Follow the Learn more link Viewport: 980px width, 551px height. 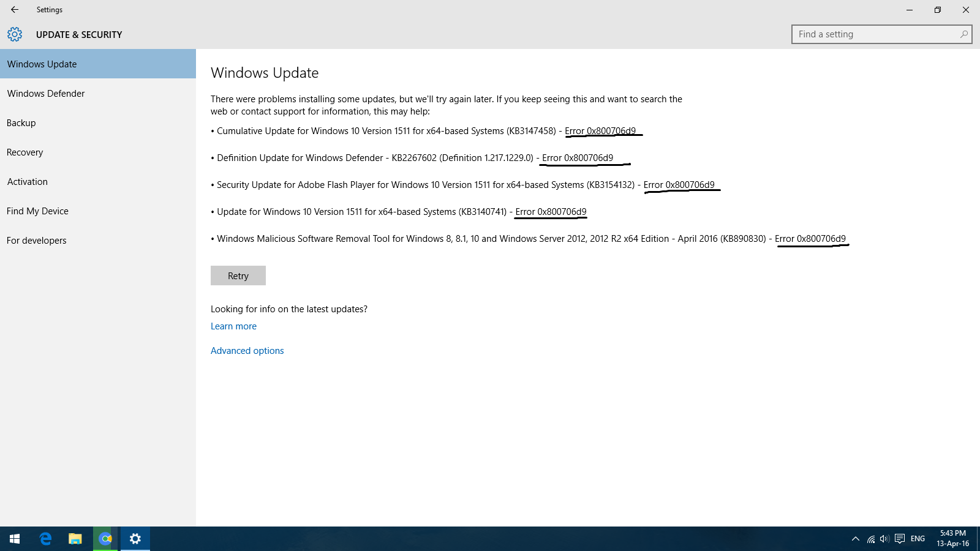pyautogui.click(x=233, y=326)
